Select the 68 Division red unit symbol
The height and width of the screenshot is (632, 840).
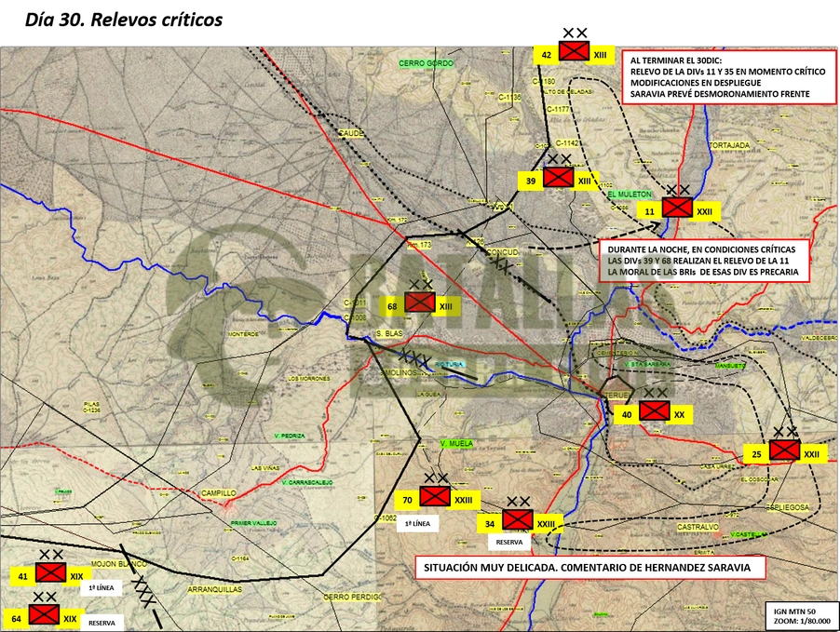pos(419,303)
